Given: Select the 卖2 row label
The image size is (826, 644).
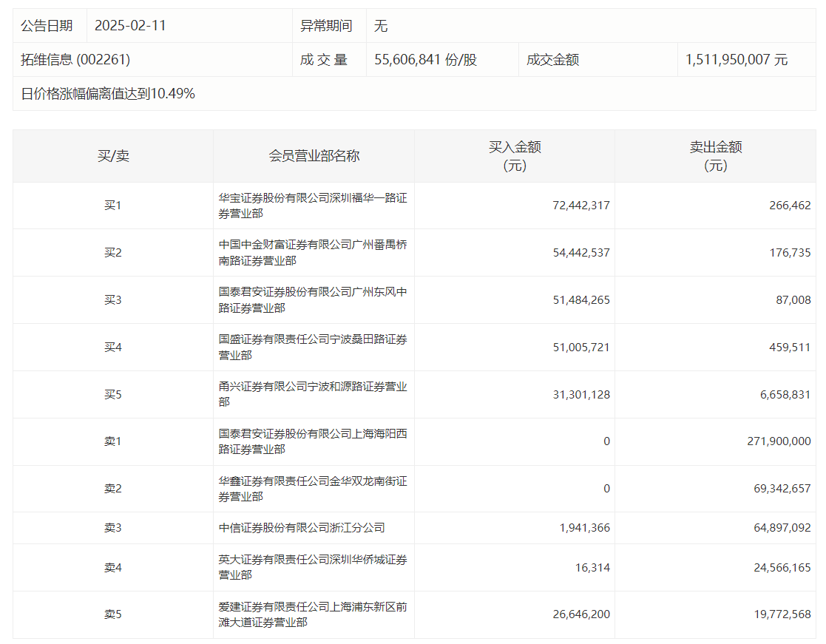Looking at the screenshot, I should (x=112, y=489).
